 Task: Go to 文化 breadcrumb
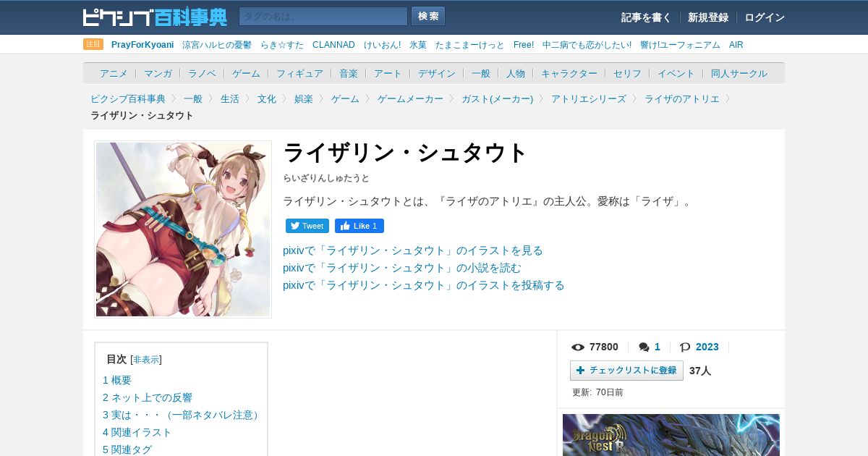click(267, 98)
